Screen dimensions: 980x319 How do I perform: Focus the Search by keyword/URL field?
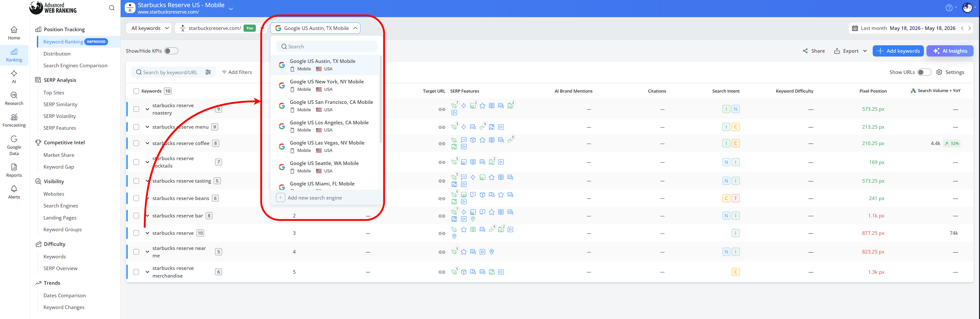(x=170, y=72)
